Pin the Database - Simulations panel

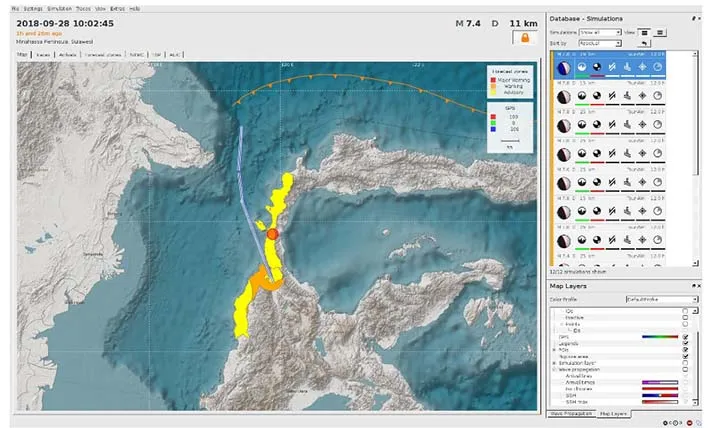click(694, 18)
